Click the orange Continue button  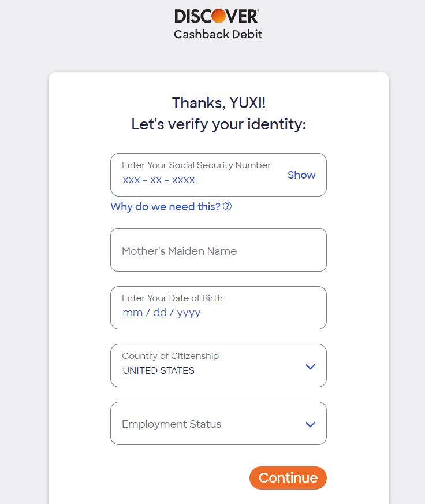[x=288, y=478]
